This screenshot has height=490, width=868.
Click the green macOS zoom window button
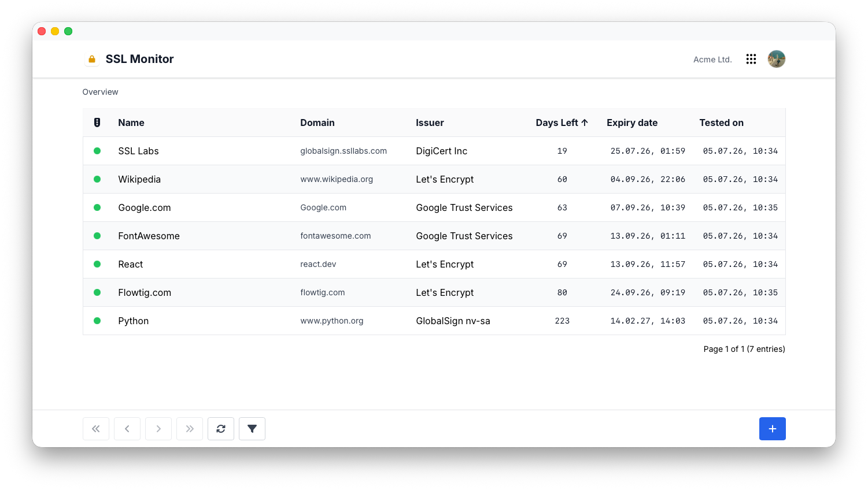[x=68, y=31]
